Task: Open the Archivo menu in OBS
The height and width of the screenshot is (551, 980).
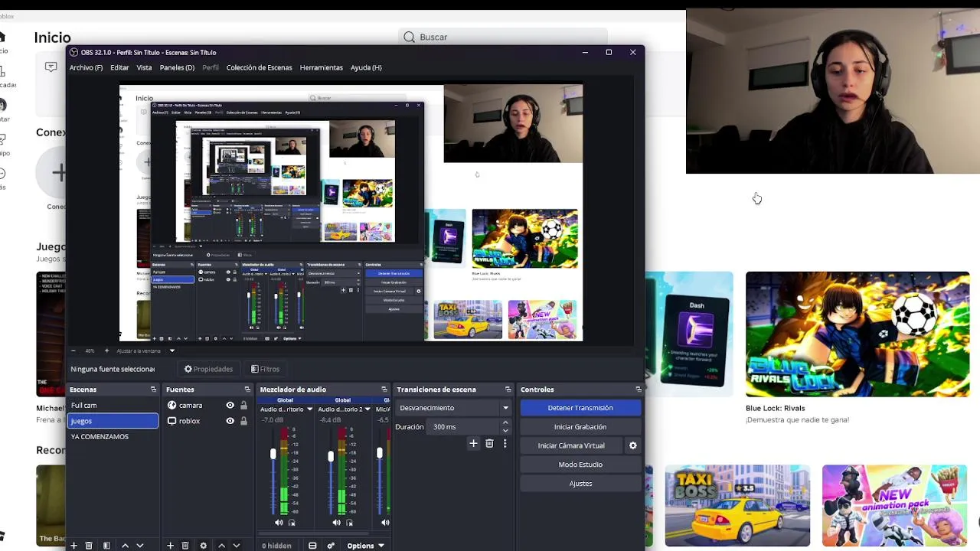Action: (x=86, y=67)
